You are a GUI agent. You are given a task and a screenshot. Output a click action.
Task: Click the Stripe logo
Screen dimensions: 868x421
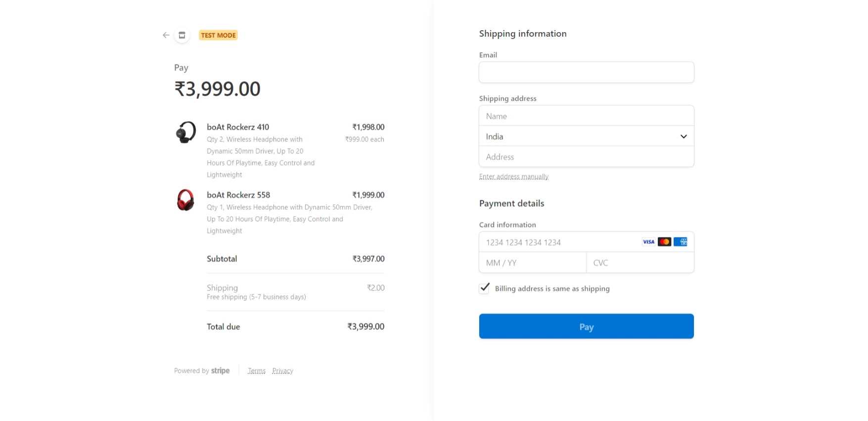(220, 371)
